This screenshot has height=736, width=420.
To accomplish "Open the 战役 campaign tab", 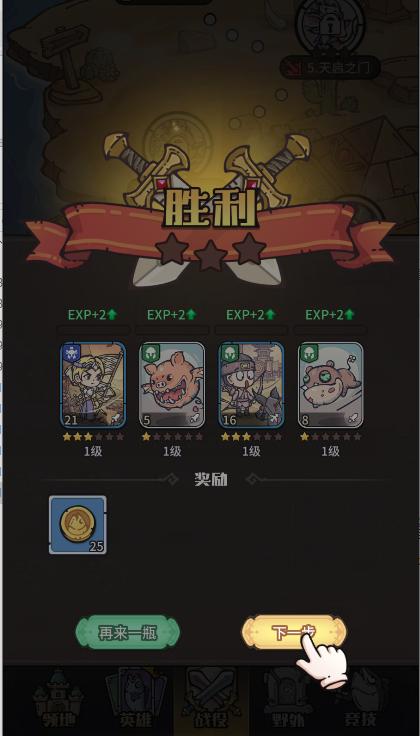I will pyautogui.click(x=211, y=701).
